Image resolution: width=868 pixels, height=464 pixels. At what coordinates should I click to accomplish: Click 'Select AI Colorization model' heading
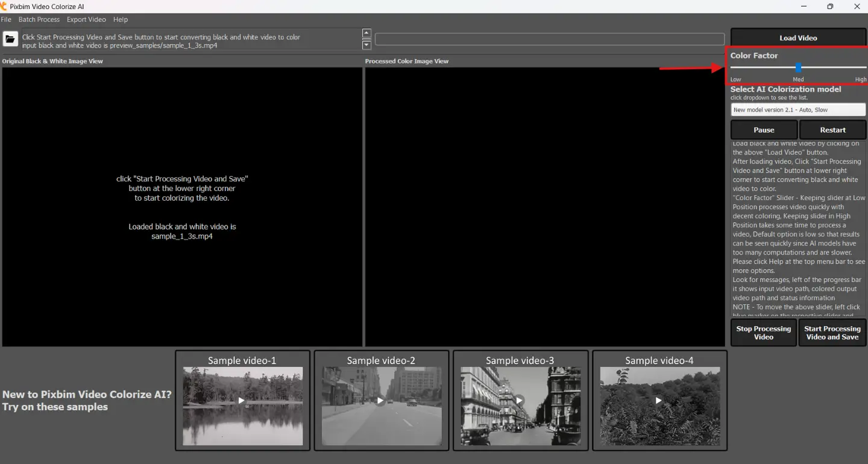pos(785,89)
